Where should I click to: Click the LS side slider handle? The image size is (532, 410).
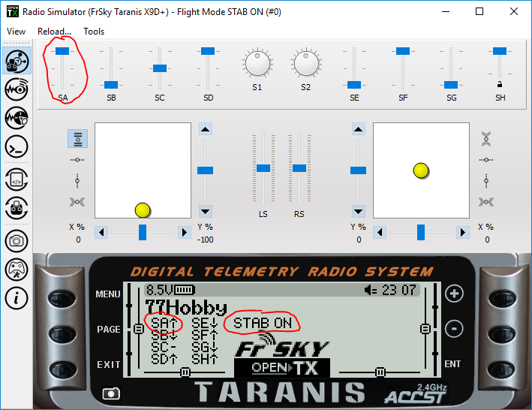click(x=263, y=168)
